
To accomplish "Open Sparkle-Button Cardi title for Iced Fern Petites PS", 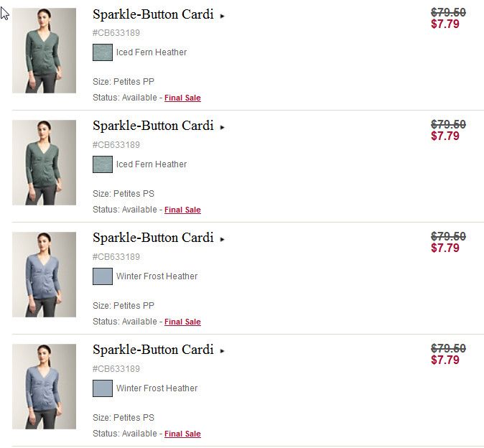I will click(153, 126).
